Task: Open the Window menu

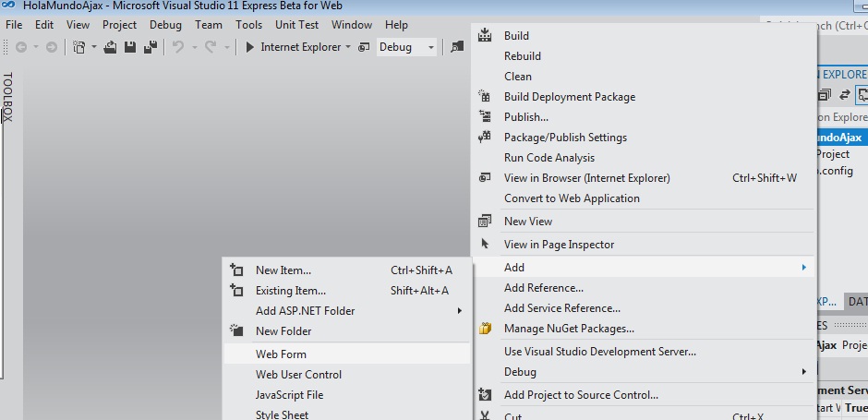Action: click(x=352, y=25)
